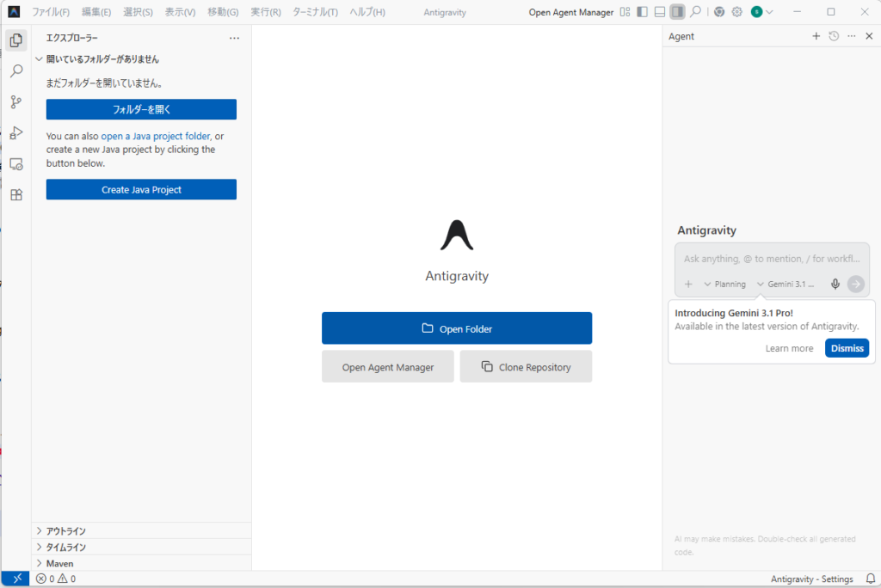Toggle the Agent side panel layout button

[677, 12]
